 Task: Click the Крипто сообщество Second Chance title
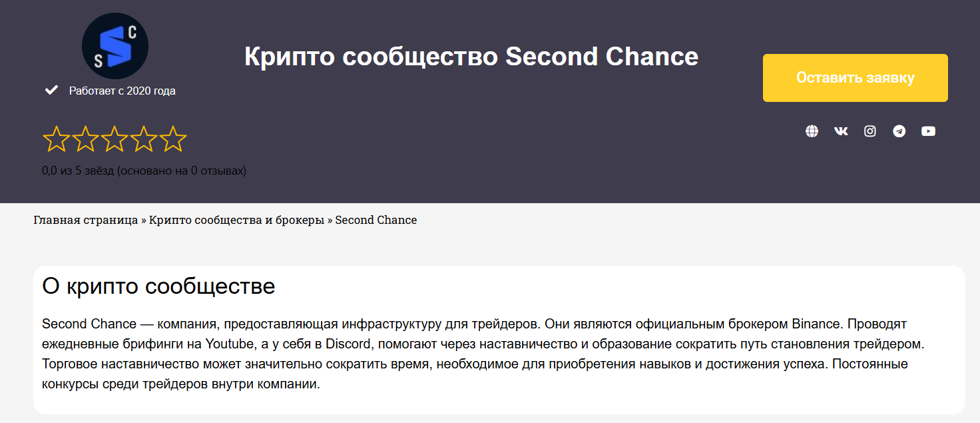click(471, 57)
